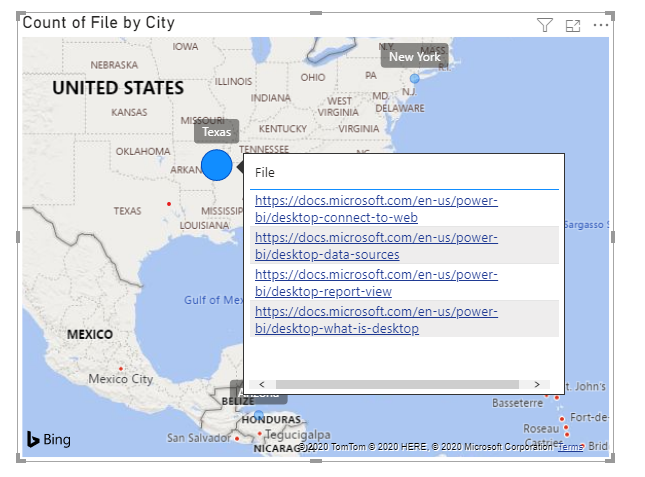Activate the Focus mode icon

[573, 25]
